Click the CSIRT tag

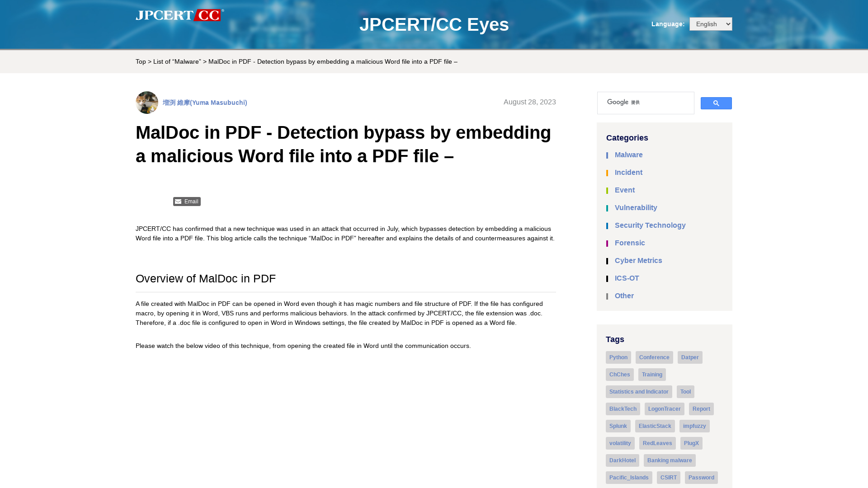pyautogui.click(x=668, y=477)
